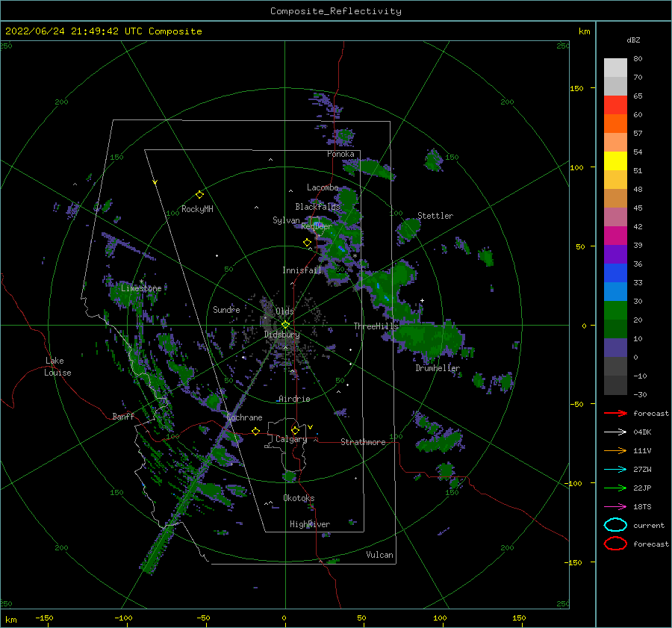Click the slate purple 10 dBZ swatch
Image resolution: width=672 pixels, height=628 pixels.
point(615,347)
